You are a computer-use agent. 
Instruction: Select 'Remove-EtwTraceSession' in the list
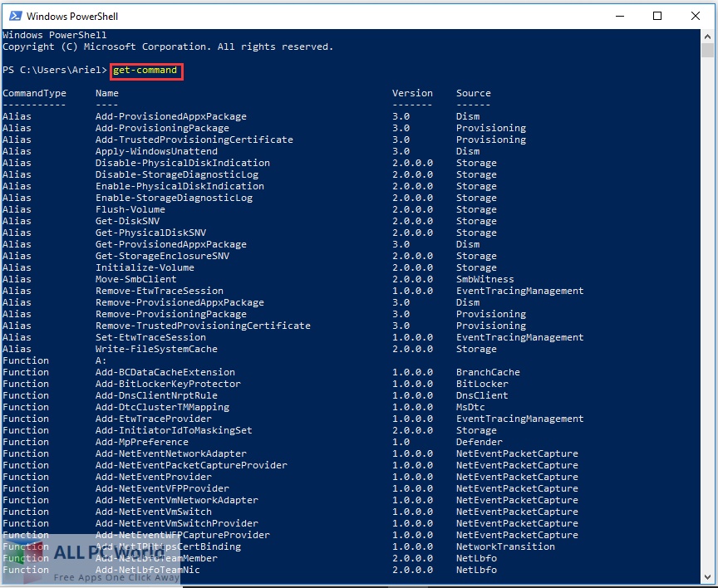pyautogui.click(x=160, y=291)
